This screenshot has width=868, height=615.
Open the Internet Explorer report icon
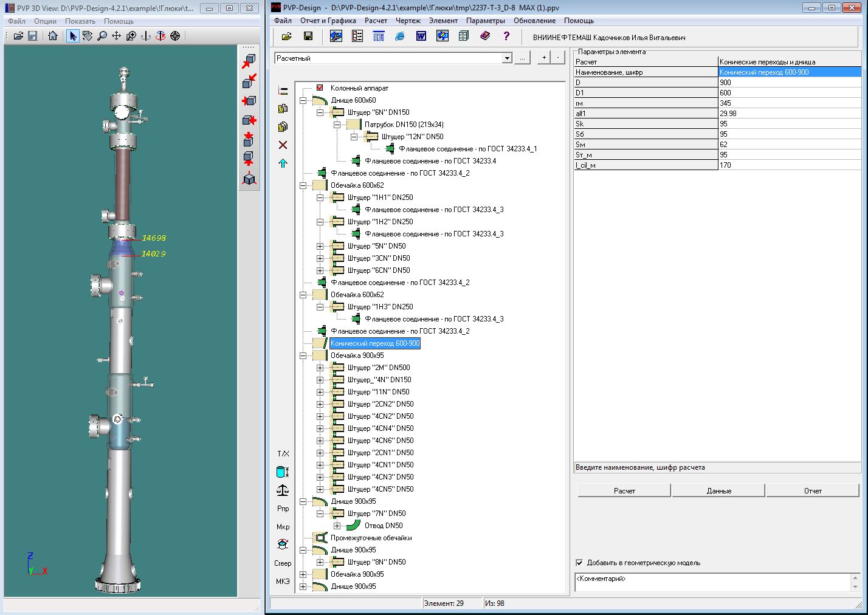pyautogui.click(x=399, y=36)
